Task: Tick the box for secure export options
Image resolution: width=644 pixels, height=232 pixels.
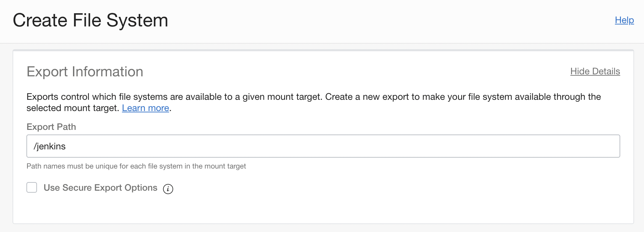Action: point(32,187)
